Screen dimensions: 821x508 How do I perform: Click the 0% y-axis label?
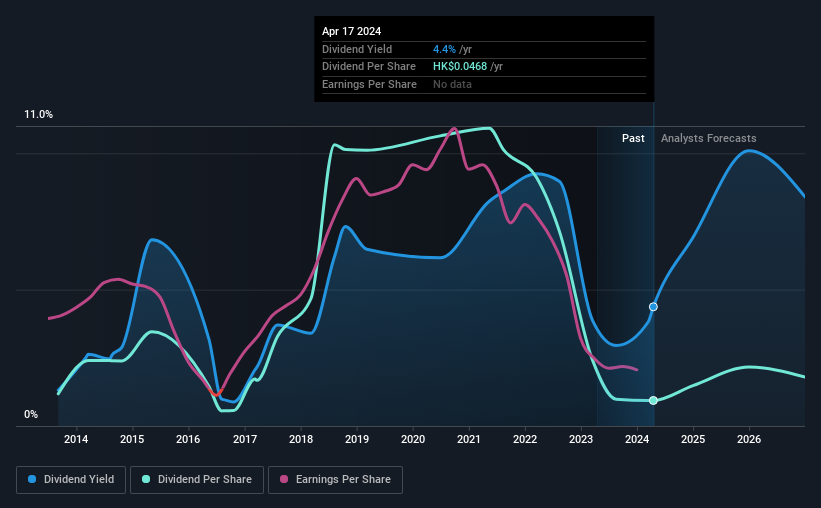pos(31,415)
